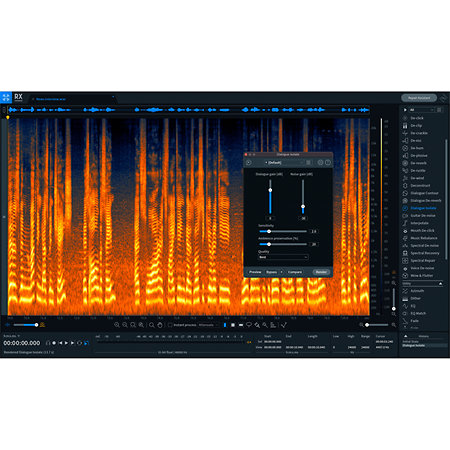Open the preset menu list icon
The image size is (450, 450).
point(308,162)
